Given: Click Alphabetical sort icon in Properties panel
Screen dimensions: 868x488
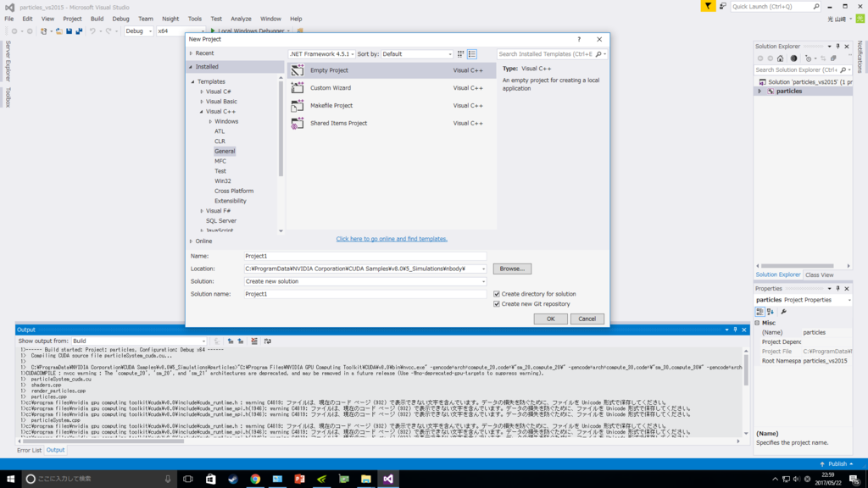Looking at the screenshot, I should coord(771,312).
